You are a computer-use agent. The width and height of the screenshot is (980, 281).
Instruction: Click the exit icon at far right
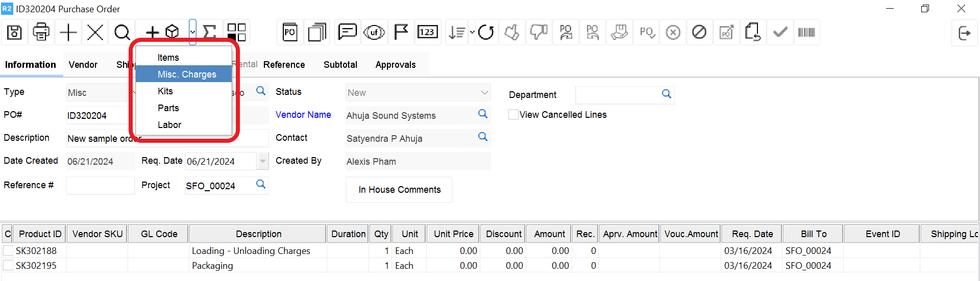(964, 33)
